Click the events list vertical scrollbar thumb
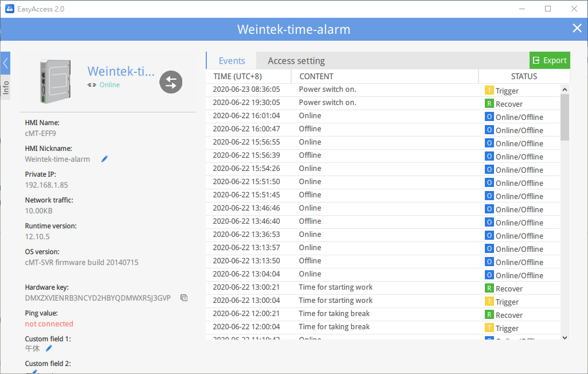Image resolution: width=588 pixels, height=374 pixels. [x=565, y=117]
